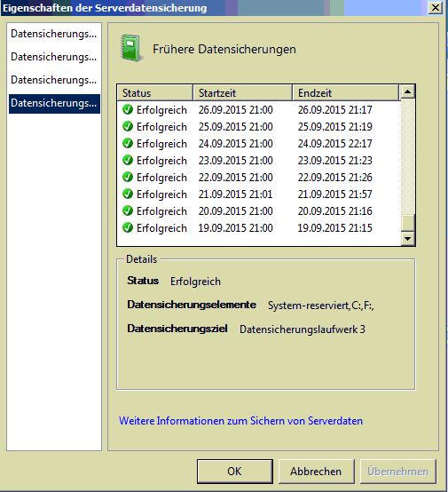
Task: Click the green checkmark for 21.09.2015 backup
Action: click(x=128, y=194)
